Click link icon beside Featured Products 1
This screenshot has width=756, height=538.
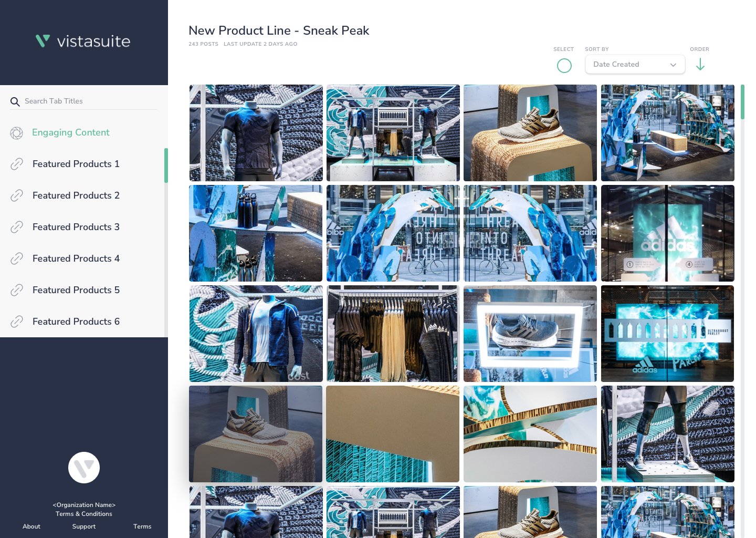17,164
